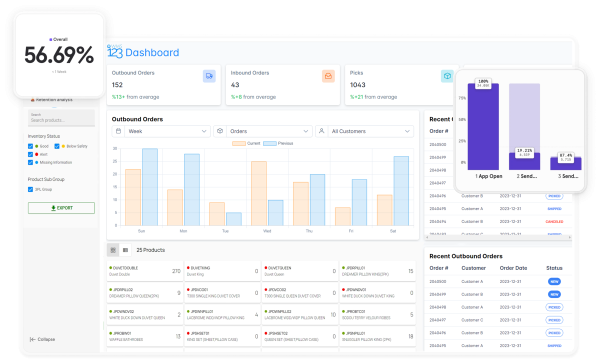Image resolution: width=600 pixels, height=360 pixels.
Task: Uncheck the Below Safety status checkbox
Action: click(x=57, y=146)
